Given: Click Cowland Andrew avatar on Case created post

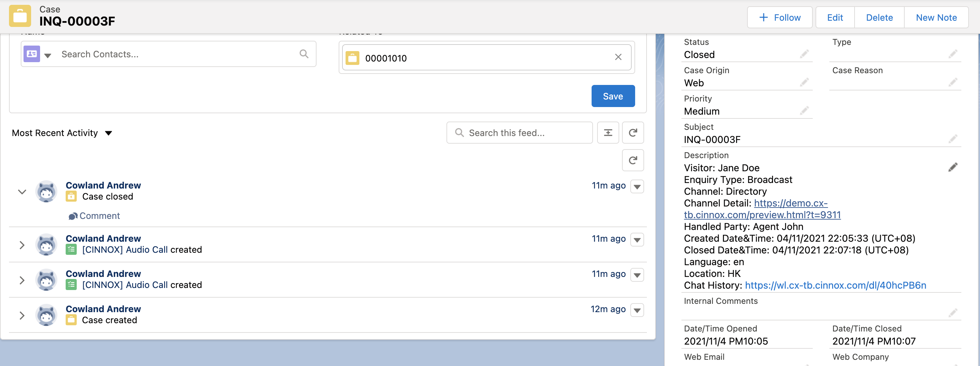Looking at the screenshot, I should tap(46, 315).
